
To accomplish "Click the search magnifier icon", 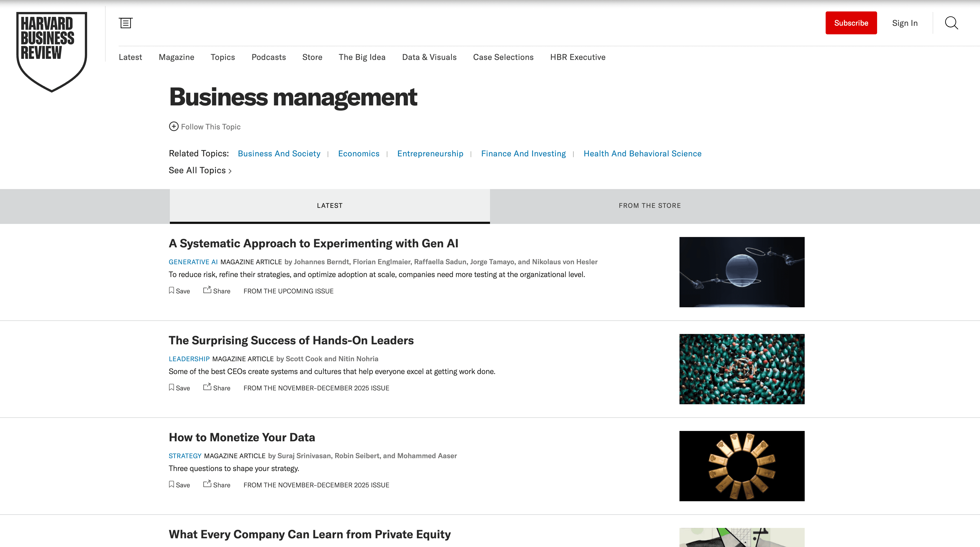I will tap(951, 23).
